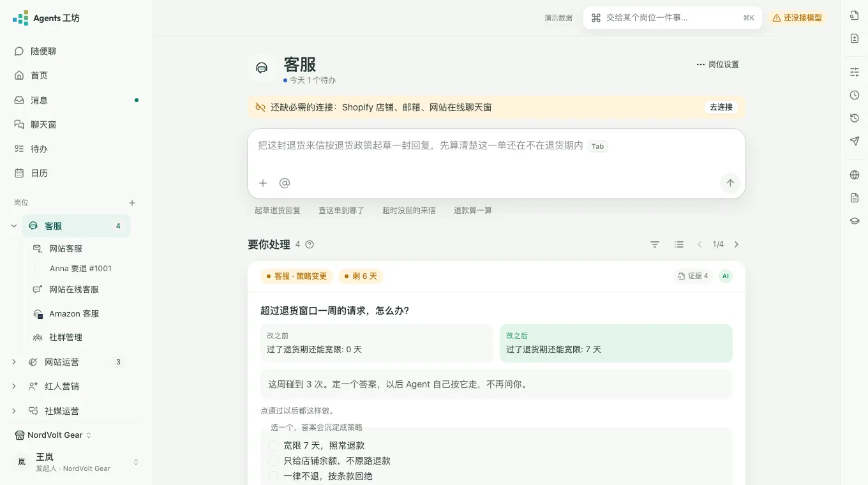Click the 改之前 comparison box
Screen dimensions: 868x485
[377, 343]
